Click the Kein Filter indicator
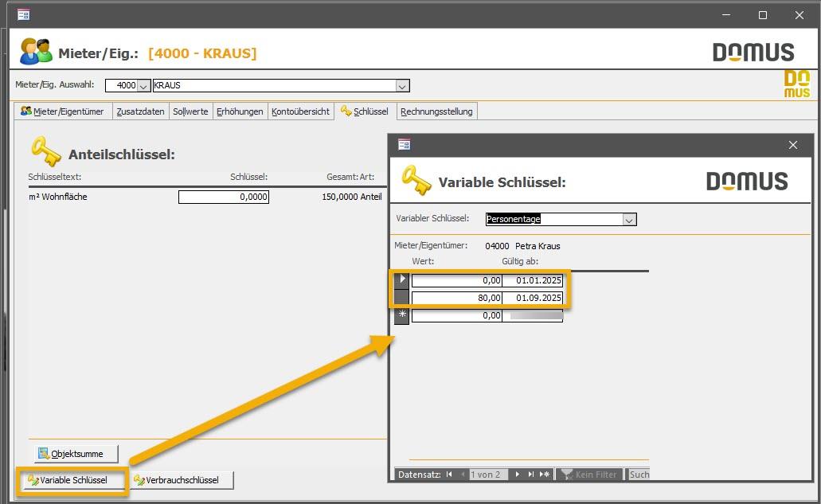 [x=589, y=475]
